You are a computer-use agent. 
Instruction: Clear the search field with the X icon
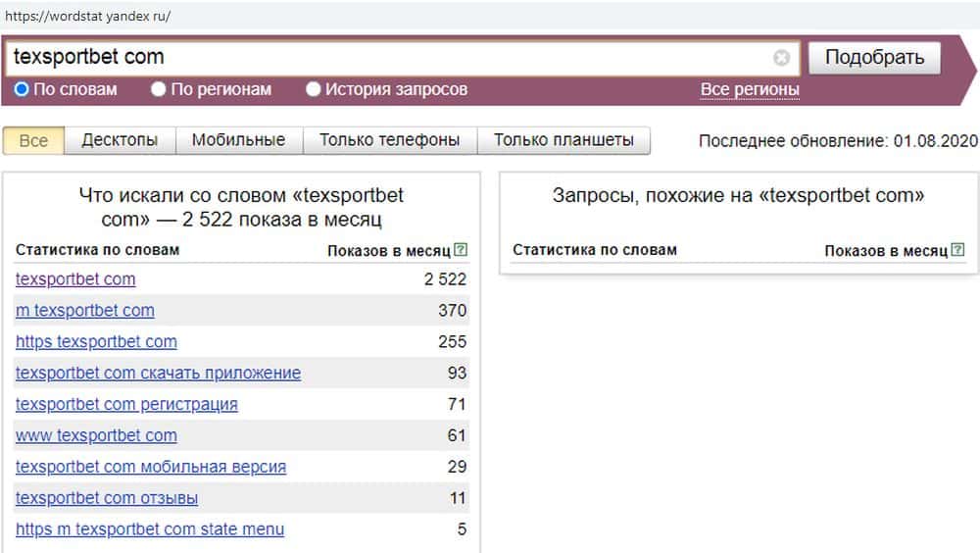point(781,58)
